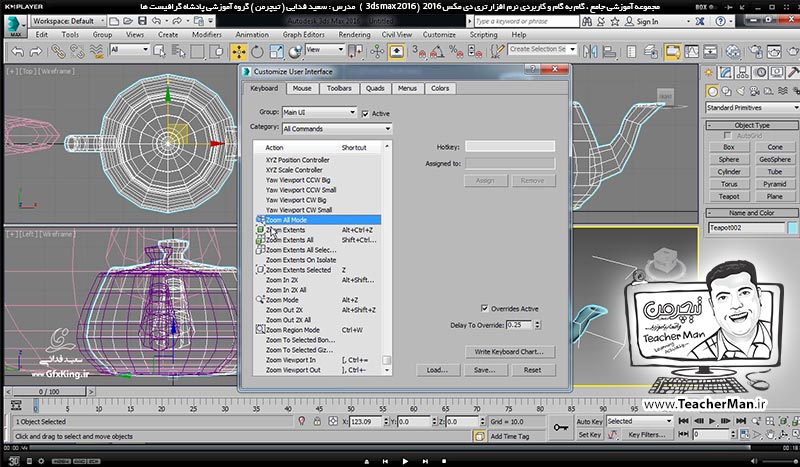Click the Teapot002 object name field
This screenshot has width=800, height=467.
746,228
